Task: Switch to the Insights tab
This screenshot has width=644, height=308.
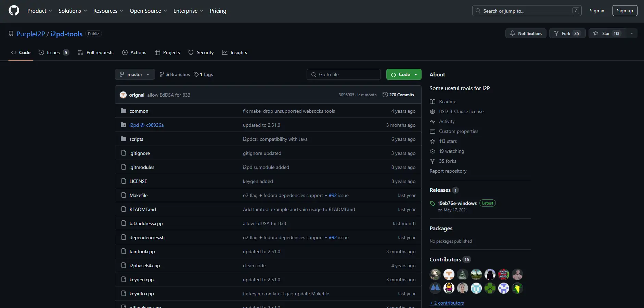Action: (234, 52)
